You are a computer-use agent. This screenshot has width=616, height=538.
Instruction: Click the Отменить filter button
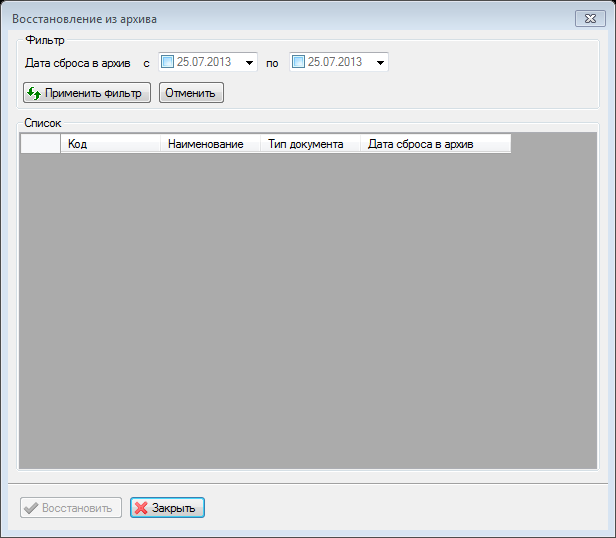click(191, 93)
